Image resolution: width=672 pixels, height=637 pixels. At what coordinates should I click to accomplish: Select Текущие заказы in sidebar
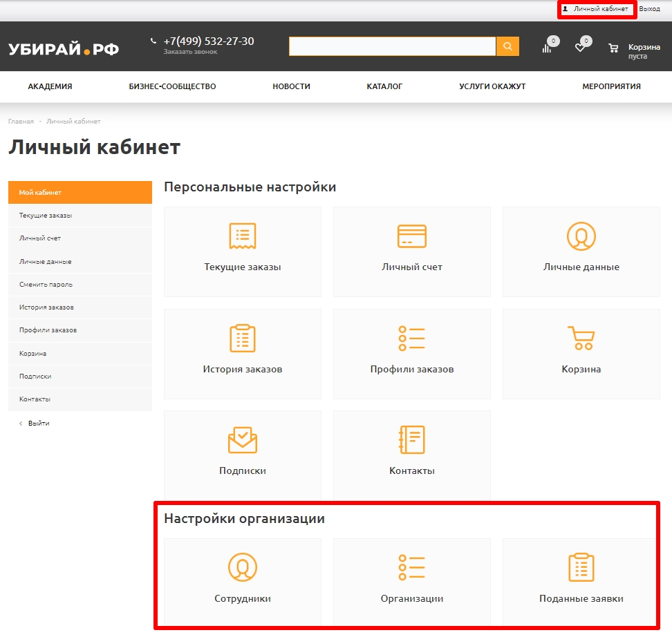pos(80,216)
